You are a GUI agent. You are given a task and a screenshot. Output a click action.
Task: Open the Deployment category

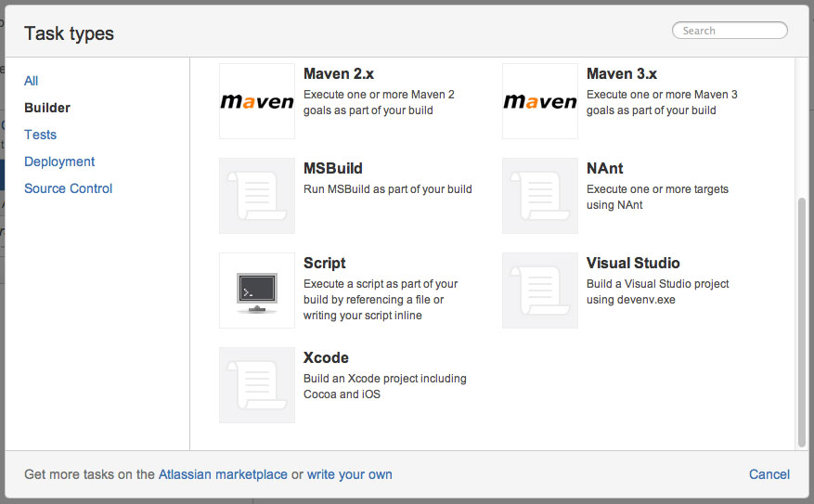(59, 162)
